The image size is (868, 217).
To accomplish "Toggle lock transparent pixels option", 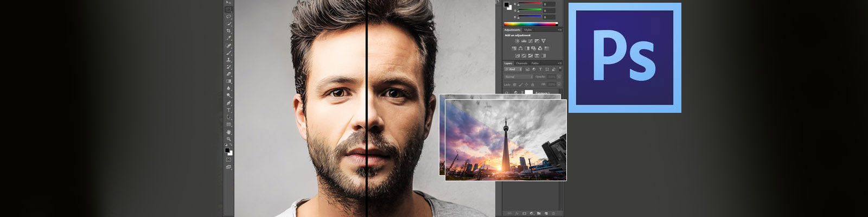I will (514, 85).
